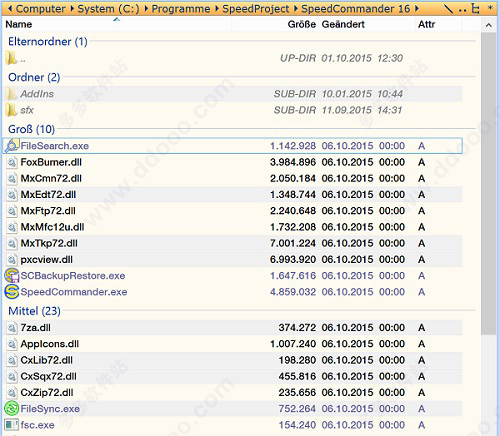Open the folder tree icon in path bar

pos(475,8)
